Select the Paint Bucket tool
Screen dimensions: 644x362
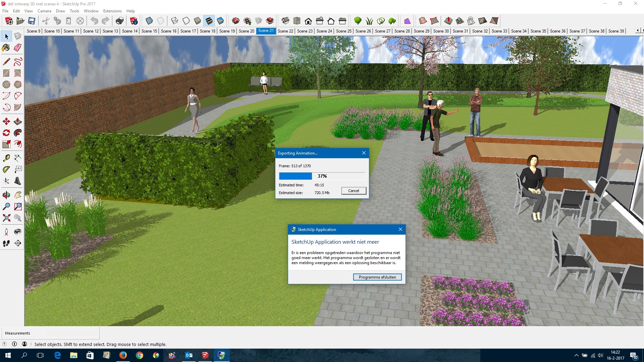pyautogui.click(x=6, y=48)
